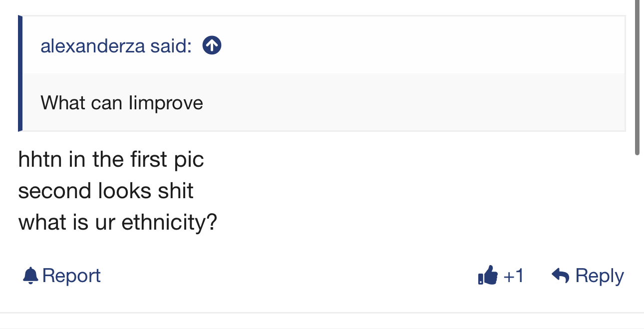
Task: Click the divider line below the post
Action: coord(322,313)
